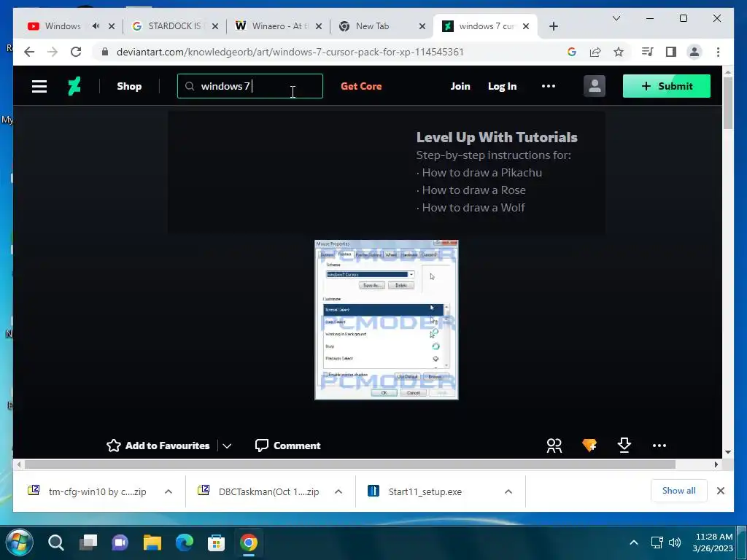Expand options for DBCTaskman zip download
747x560 pixels.
338,491
